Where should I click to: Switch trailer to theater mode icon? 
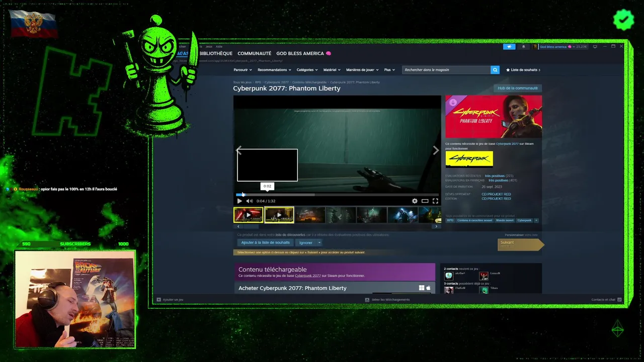click(425, 201)
